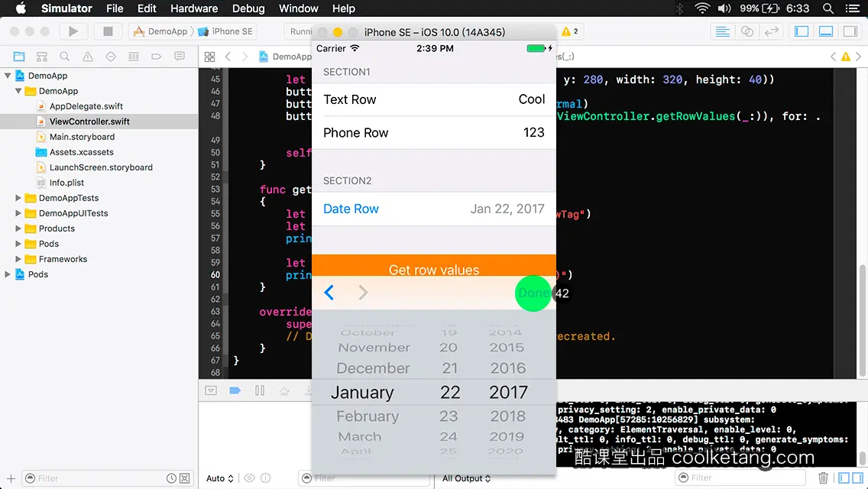Select day 21 in the picker wheel
The width and height of the screenshot is (868, 489).
pos(449,368)
